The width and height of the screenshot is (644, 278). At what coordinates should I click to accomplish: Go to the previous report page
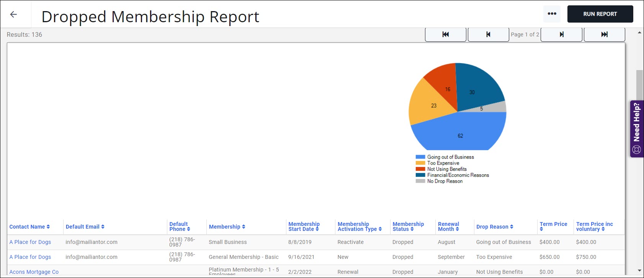click(488, 34)
